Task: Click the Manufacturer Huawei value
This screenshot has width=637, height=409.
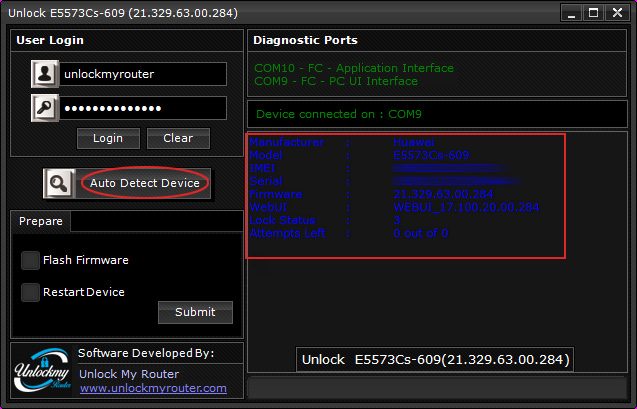Action: pos(414,142)
